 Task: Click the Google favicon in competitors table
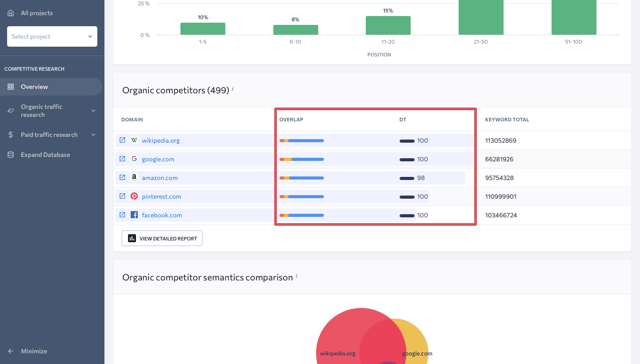134,159
